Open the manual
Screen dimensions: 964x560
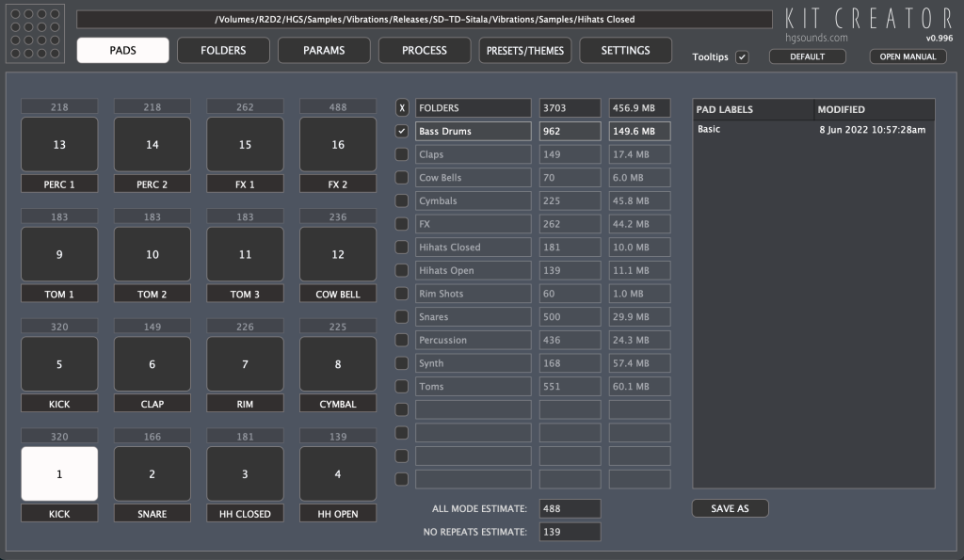coord(909,56)
